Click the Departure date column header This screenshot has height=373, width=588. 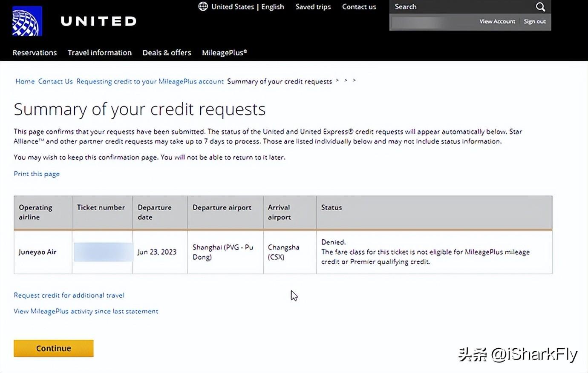point(160,212)
